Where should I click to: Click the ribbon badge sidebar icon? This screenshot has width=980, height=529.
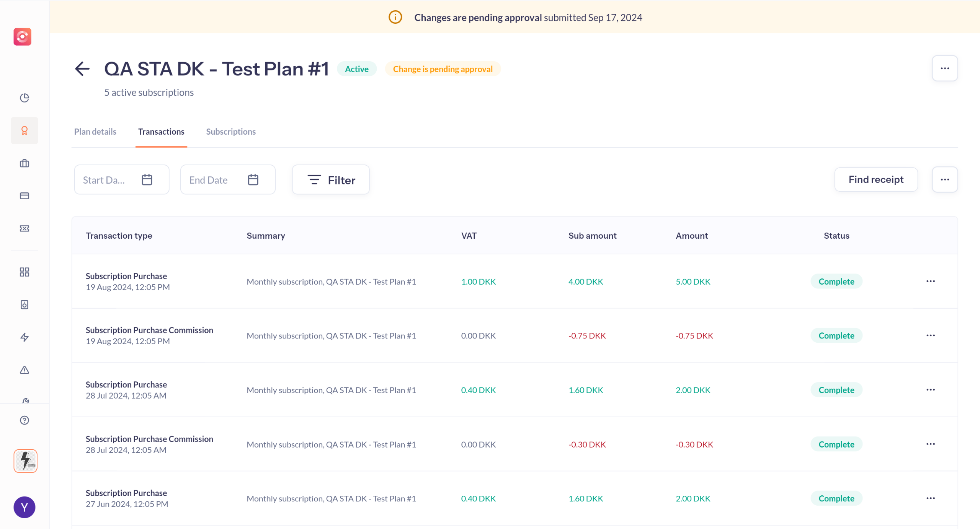pos(24,131)
